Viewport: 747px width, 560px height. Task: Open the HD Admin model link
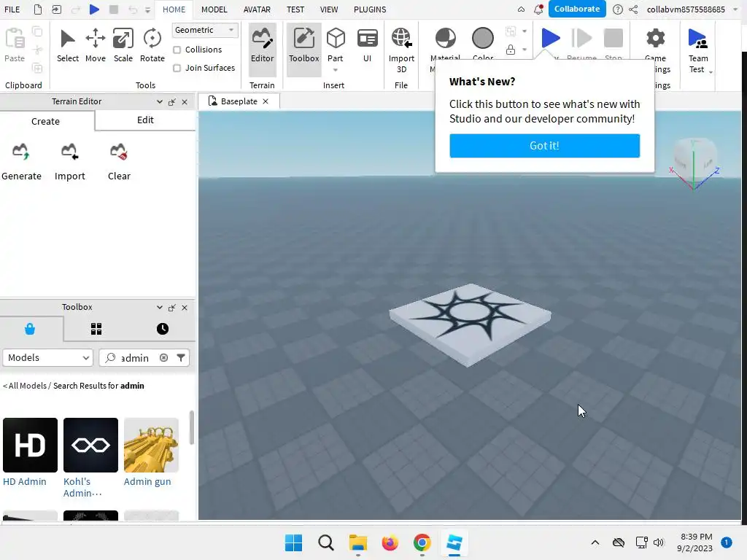pos(25,481)
